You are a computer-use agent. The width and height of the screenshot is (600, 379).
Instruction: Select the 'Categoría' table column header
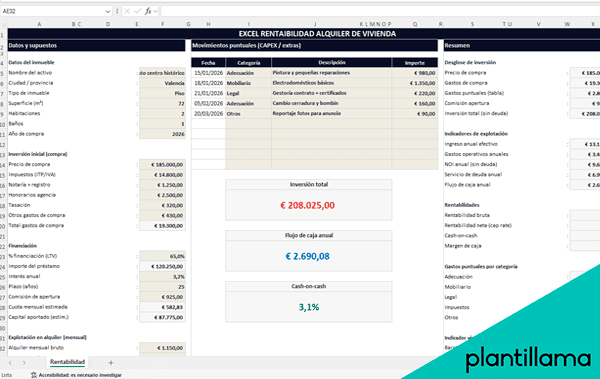249,63
